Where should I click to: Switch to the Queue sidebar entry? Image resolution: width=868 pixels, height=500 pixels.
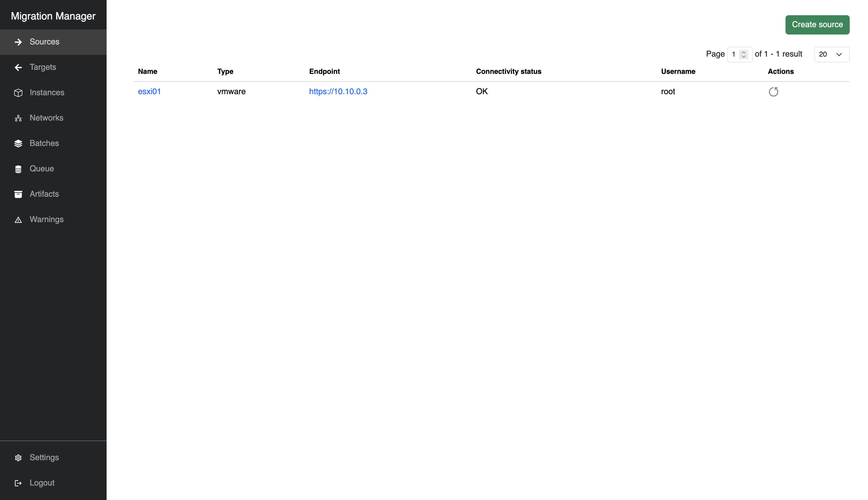(x=42, y=169)
